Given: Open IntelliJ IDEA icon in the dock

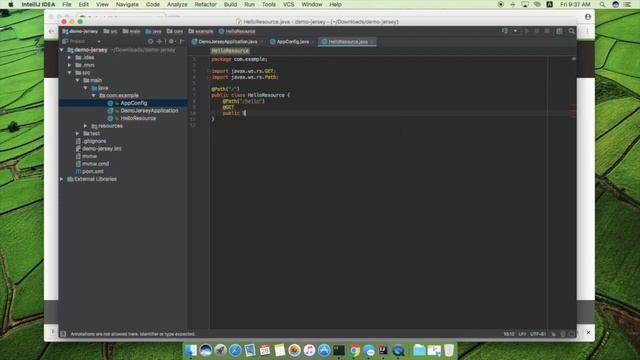Looking at the screenshot, I should (383, 350).
